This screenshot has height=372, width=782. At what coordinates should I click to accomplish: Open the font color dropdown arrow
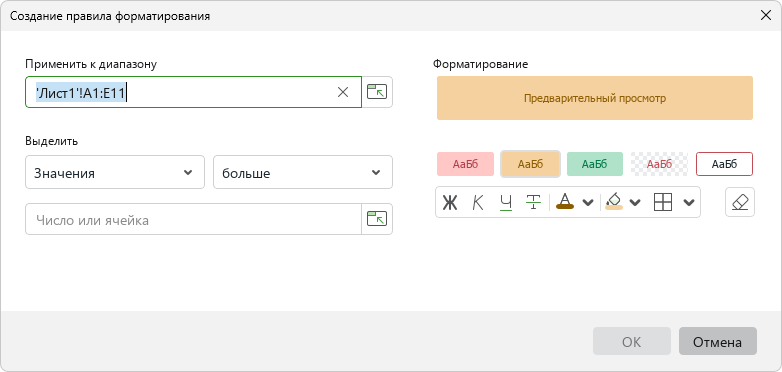[x=588, y=202]
